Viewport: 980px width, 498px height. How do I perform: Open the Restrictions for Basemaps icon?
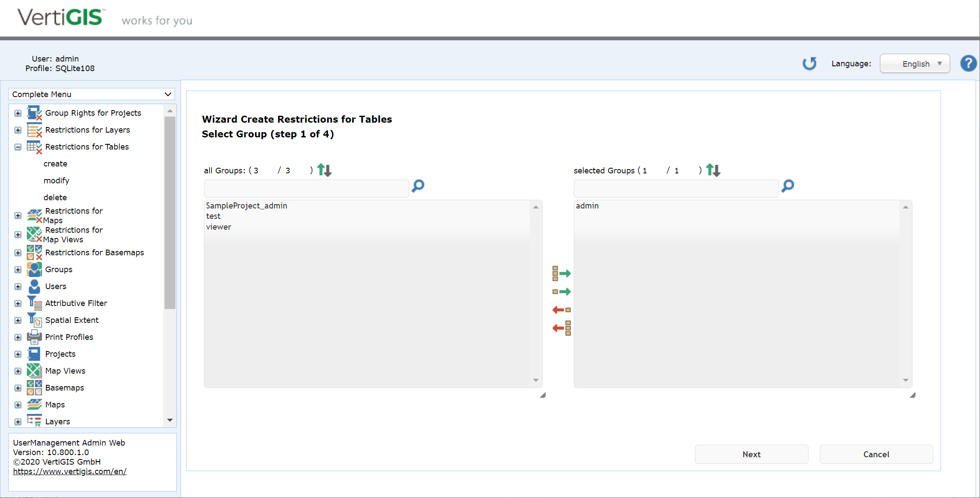34,252
